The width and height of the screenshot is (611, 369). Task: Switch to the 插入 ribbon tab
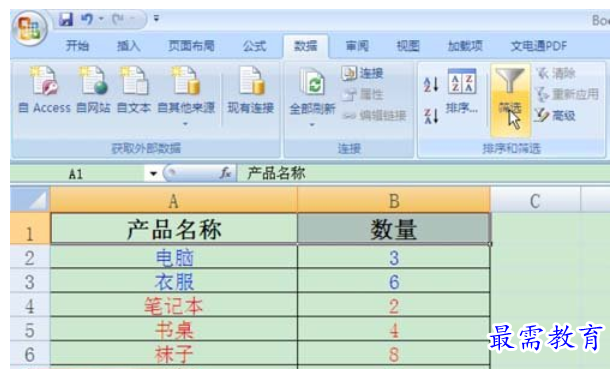129,46
